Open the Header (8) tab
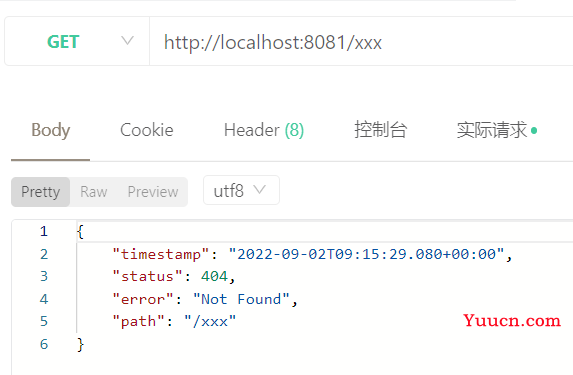573x375 pixels. [264, 130]
